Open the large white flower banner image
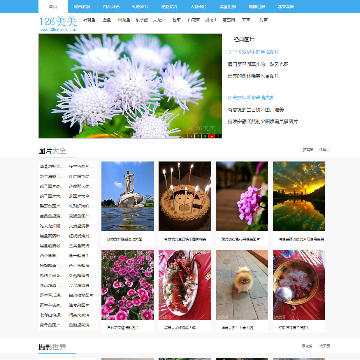The height and width of the screenshot is (360, 360). (x=130, y=86)
